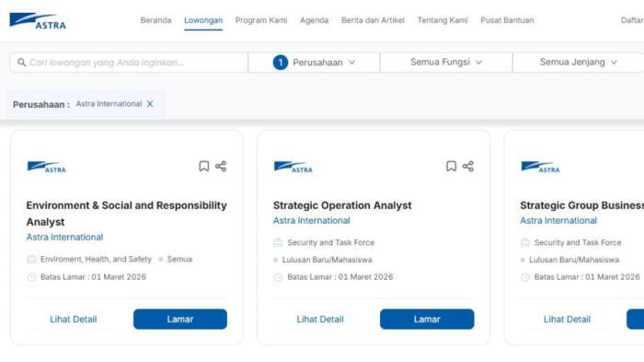The width and height of the screenshot is (644, 362).
Task: Click Astra International under Strategic Group Business
Action: (558, 221)
